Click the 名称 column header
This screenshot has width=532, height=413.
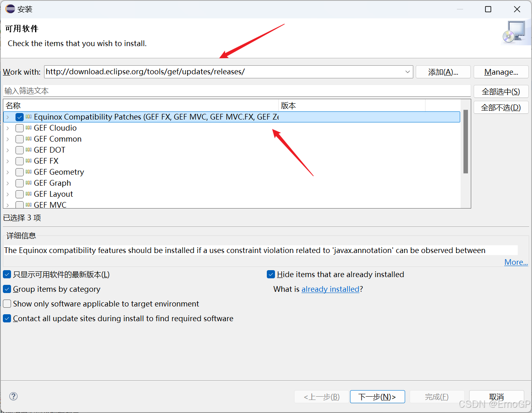tap(141, 105)
